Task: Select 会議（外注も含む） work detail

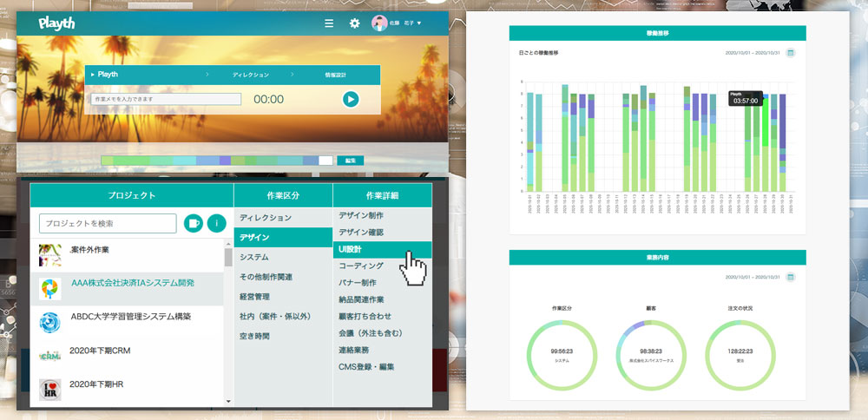Action: point(382,333)
